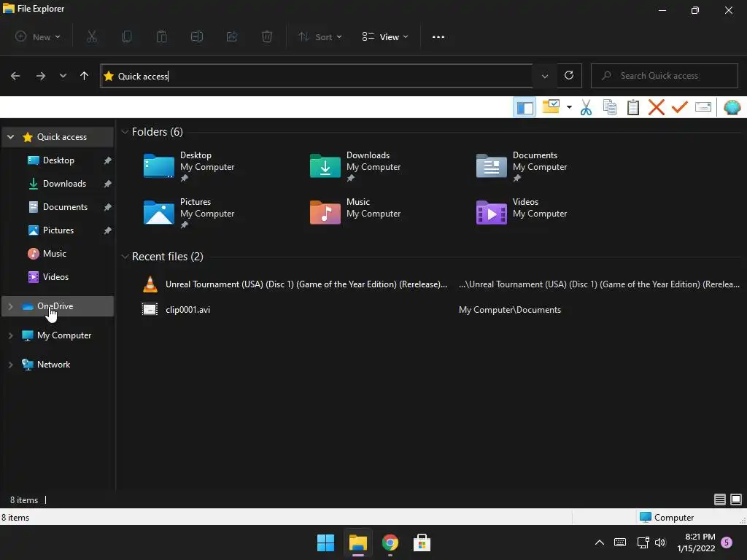Switch to the details view layout button
747x560 pixels.
(720, 499)
